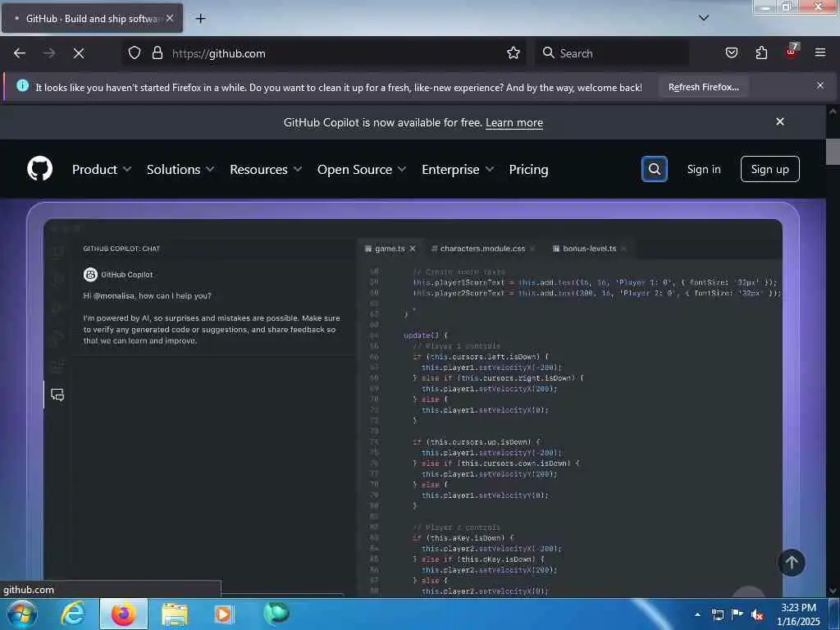Viewport: 840px width, 630px height.
Task: Go to GitHub home via Octocat logo
Action: click(39, 169)
